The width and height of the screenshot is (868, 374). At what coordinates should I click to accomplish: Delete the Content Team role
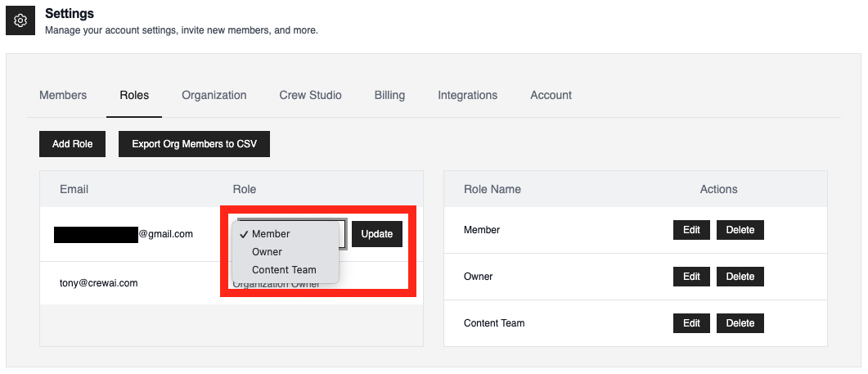tap(740, 323)
